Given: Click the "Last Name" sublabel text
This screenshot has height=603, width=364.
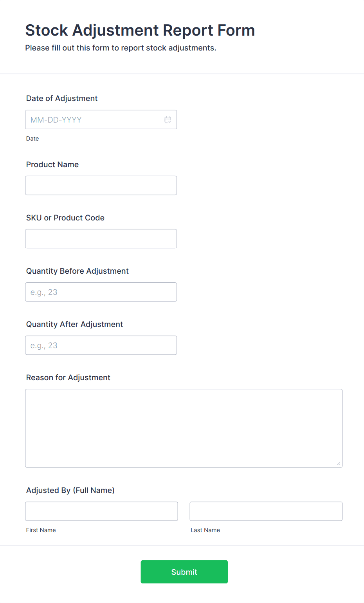Looking at the screenshot, I should click(x=205, y=530).
